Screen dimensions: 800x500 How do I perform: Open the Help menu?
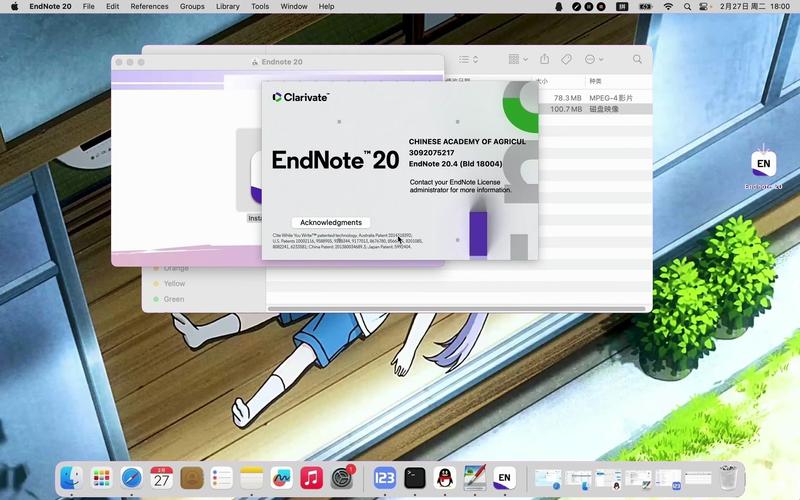pyautogui.click(x=327, y=7)
